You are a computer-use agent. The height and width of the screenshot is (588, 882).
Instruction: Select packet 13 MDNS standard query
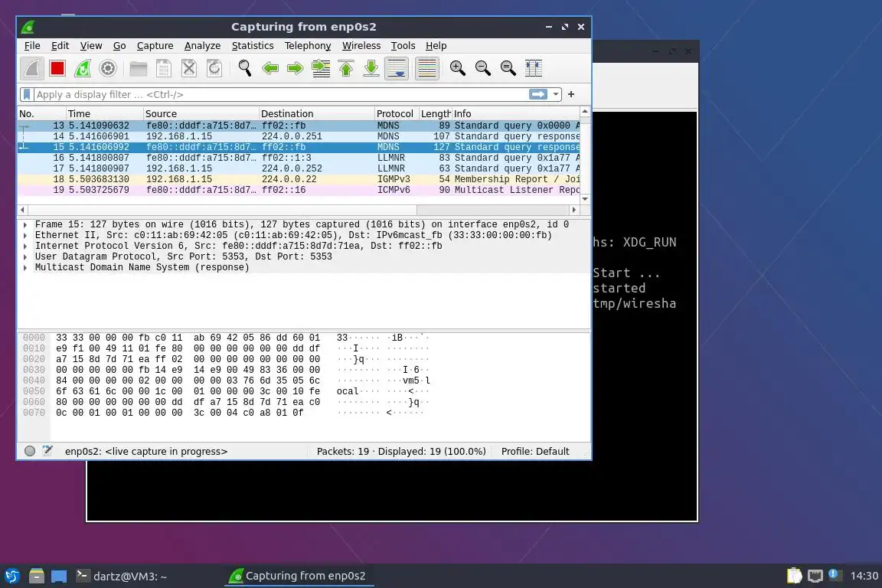tap(299, 126)
